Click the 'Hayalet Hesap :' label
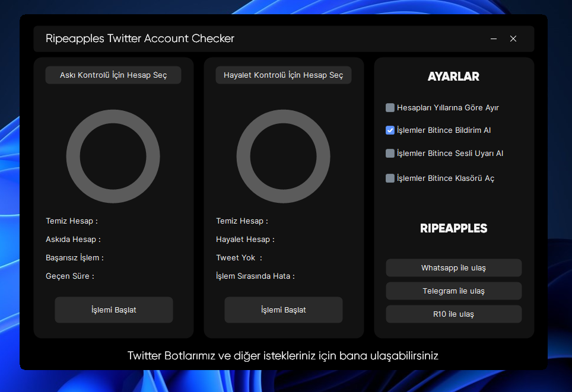This screenshot has height=392, width=572. (x=245, y=240)
